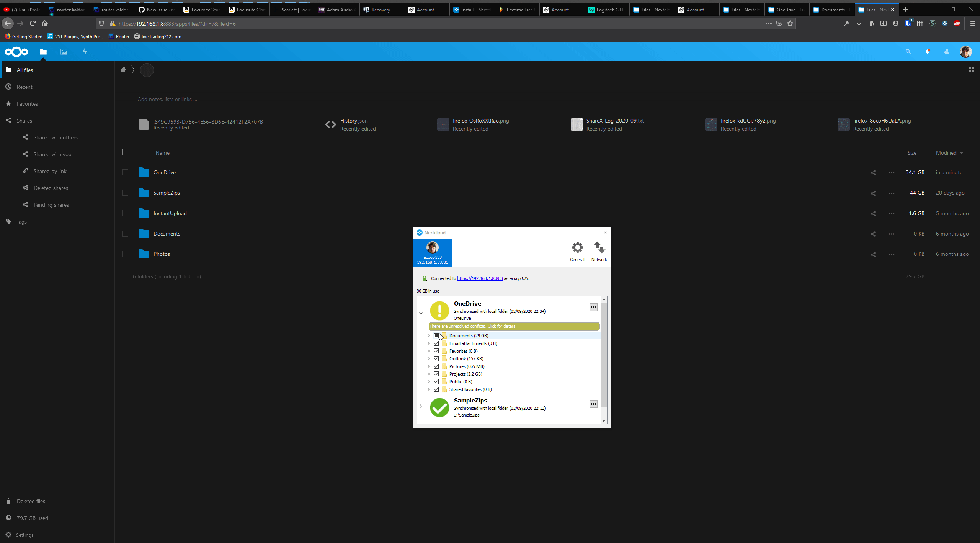
Task: Click the https://192.168.1.8:883 server link
Action: (x=480, y=278)
